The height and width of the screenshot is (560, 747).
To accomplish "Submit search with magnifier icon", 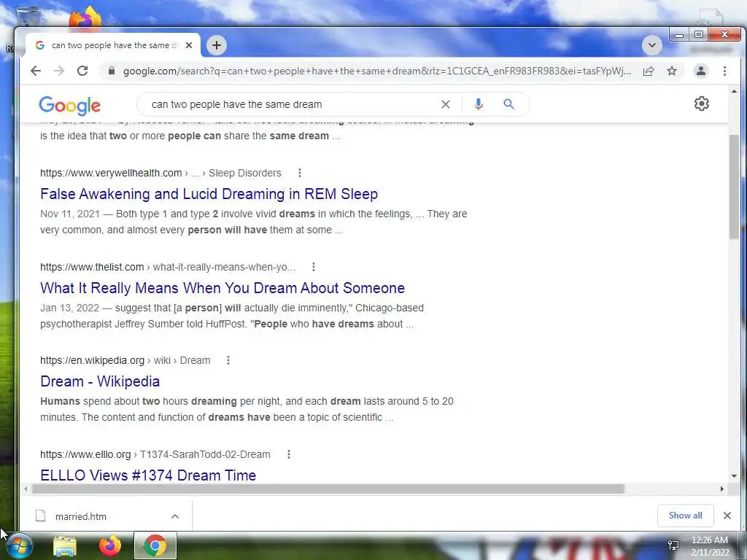I will pos(508,104).
